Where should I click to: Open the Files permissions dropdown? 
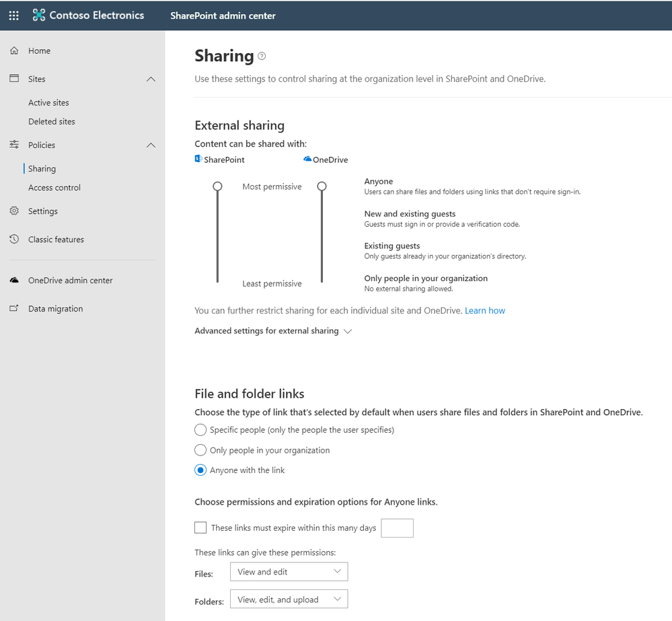[289, 572]
